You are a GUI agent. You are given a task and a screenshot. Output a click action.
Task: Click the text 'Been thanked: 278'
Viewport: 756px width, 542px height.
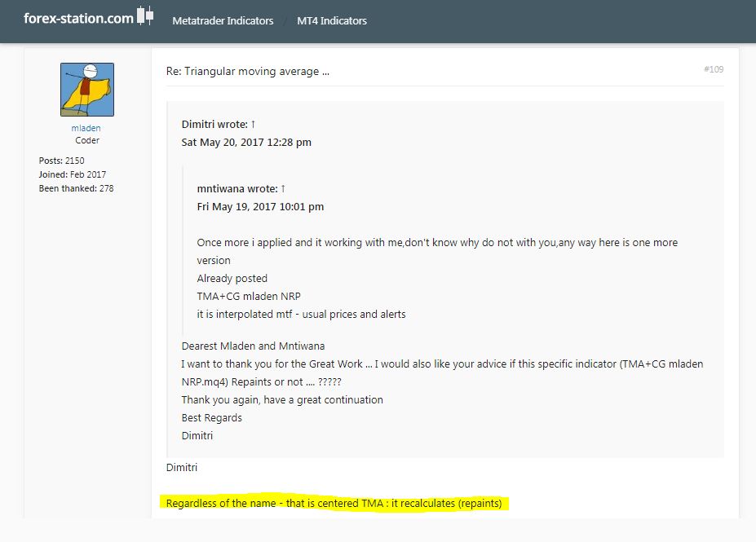pyautogui.click(x=76, y=188)
